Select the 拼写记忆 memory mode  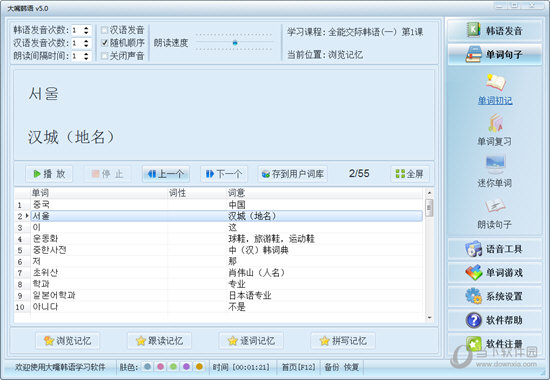(343, 341)
